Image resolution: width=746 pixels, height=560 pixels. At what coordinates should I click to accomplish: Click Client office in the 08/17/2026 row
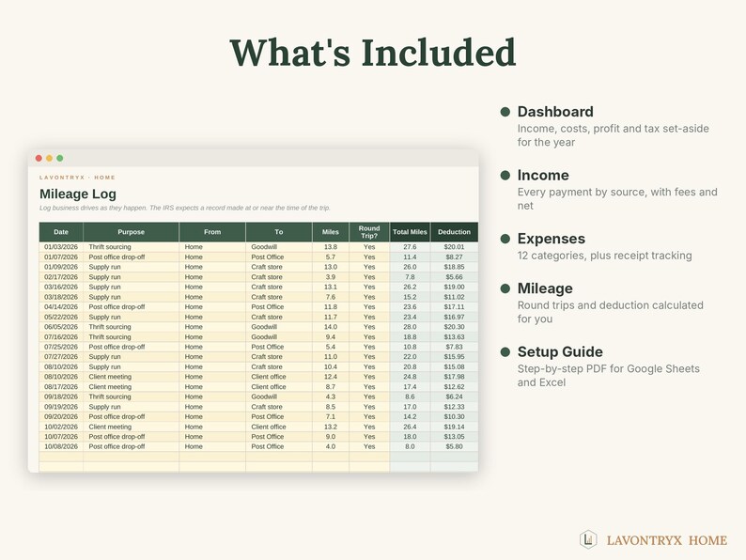pyautogui.click(x=269, y=387)
